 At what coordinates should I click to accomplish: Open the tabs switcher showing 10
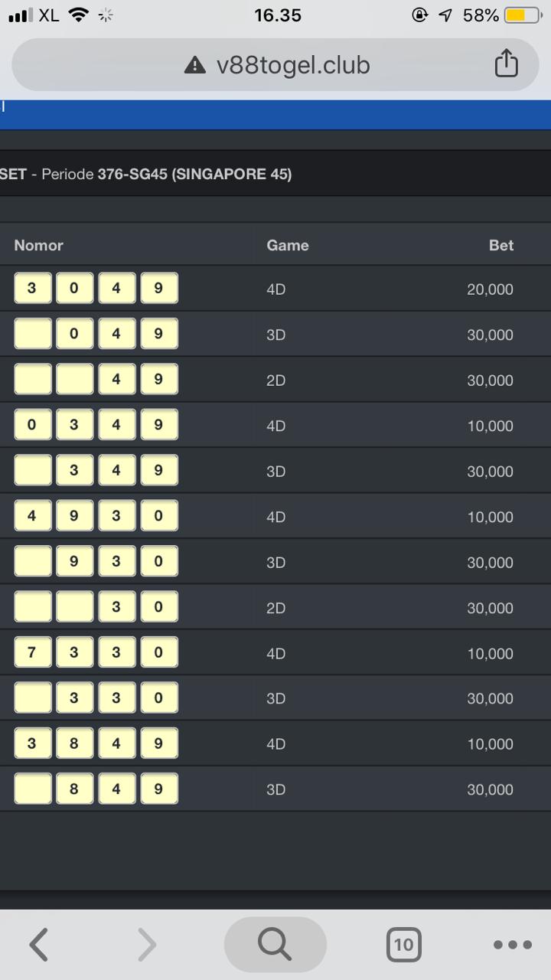(x=403, y=944)
